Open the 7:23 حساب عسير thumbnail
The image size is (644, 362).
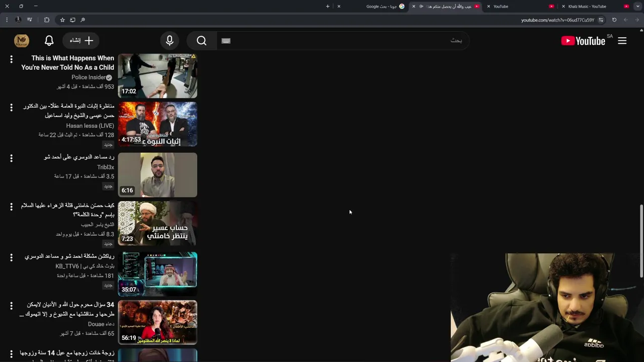[x=157, y=223]
